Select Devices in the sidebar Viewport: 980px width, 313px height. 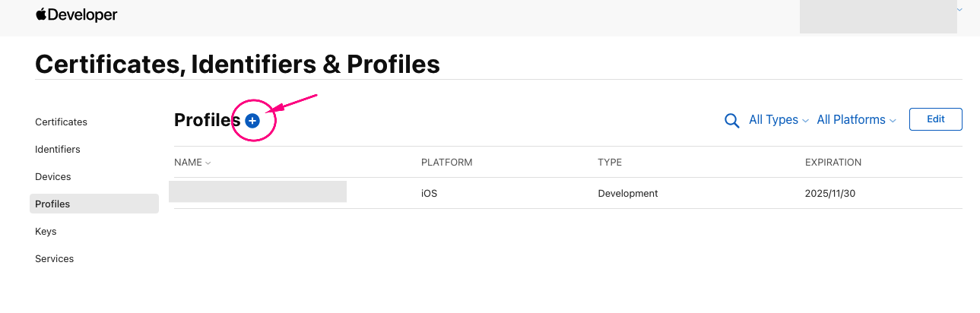click(53, 176)
